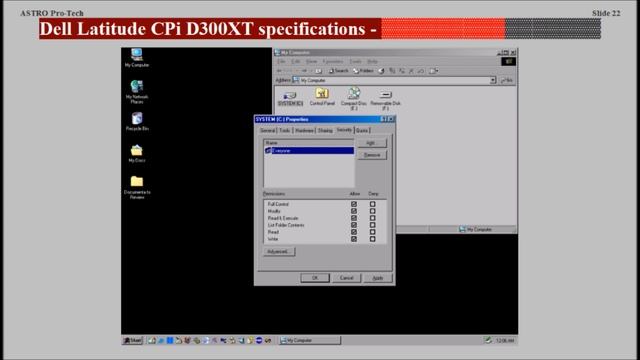Toggle Allow checkbox for Read

(354, 232)
